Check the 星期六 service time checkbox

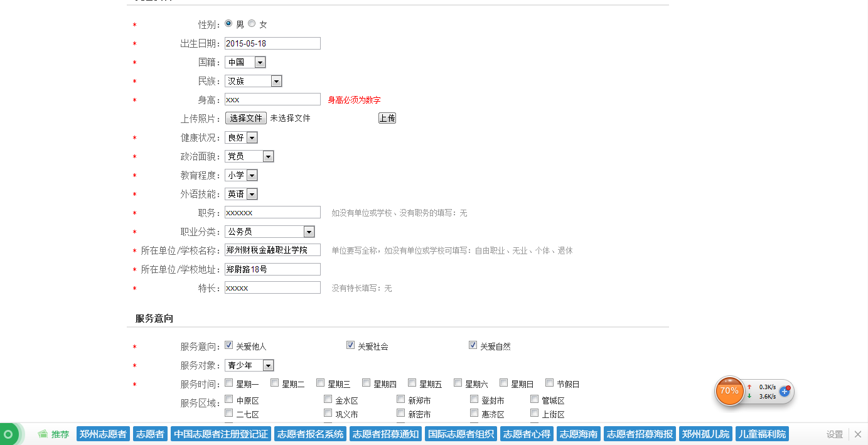pos(458,383)
